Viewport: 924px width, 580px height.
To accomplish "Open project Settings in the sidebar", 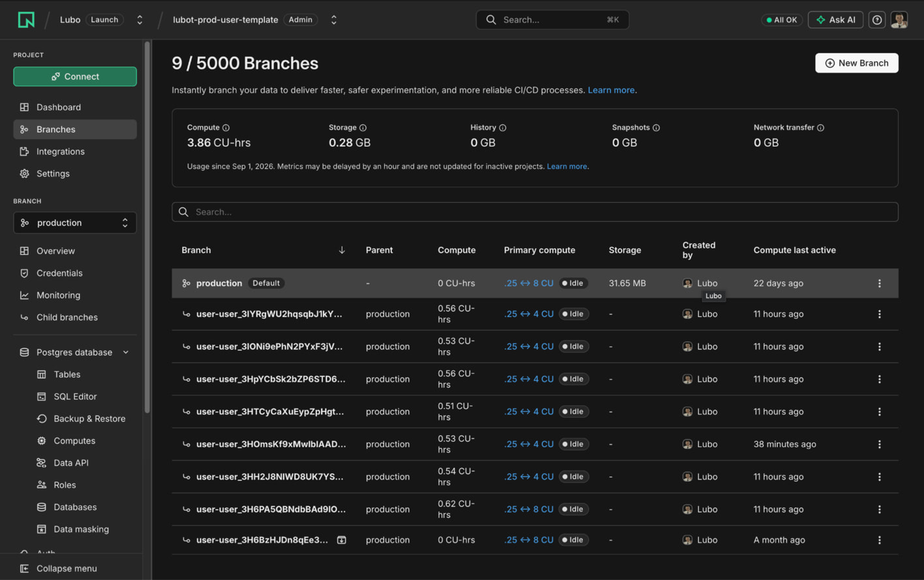I will 75,174.
